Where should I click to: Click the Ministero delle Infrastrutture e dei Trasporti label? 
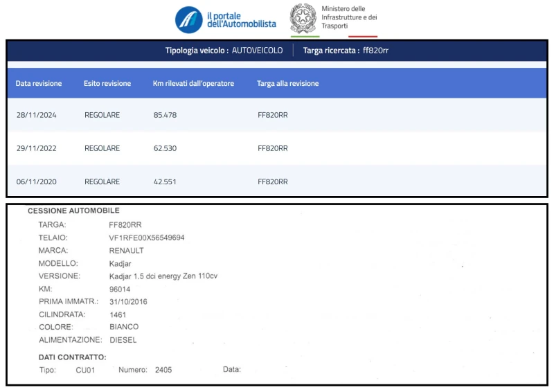[349, 17]
